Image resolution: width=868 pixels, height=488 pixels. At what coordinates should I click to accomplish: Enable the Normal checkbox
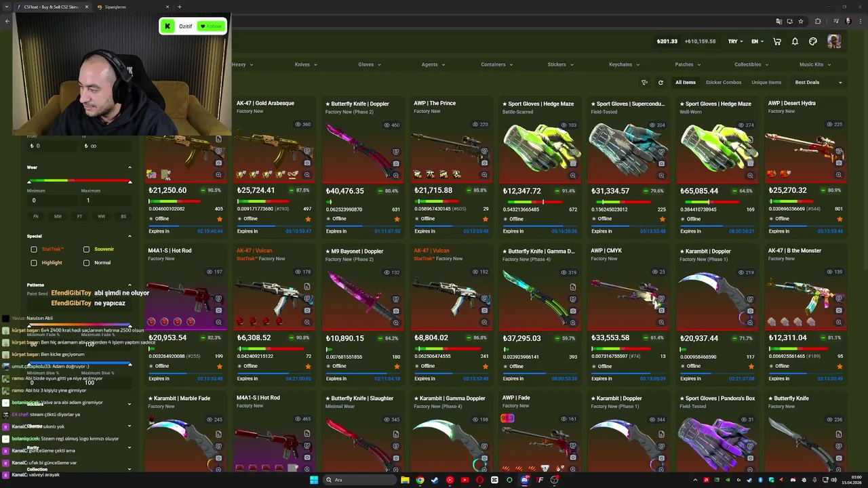(86, 263)
